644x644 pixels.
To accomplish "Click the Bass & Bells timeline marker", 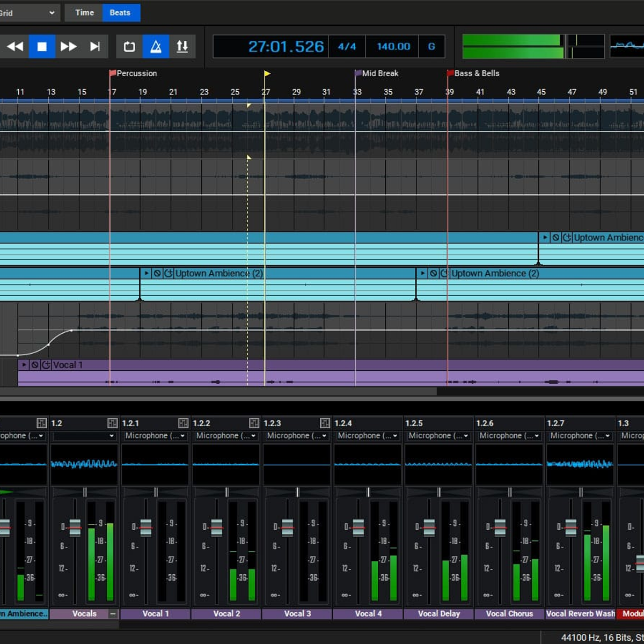I will (473, 74).
